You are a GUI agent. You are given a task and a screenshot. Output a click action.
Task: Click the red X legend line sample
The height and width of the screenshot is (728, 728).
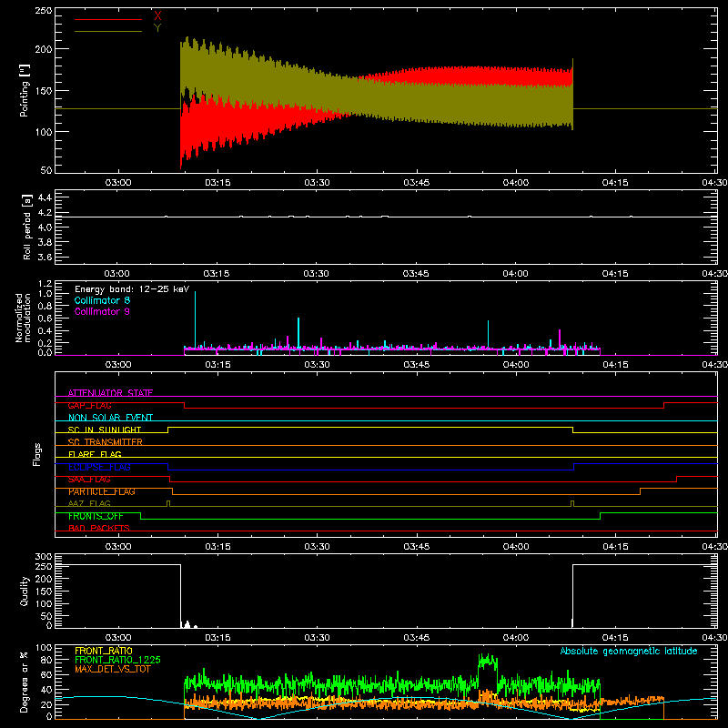pyautogui.click(x=107, y=19)
